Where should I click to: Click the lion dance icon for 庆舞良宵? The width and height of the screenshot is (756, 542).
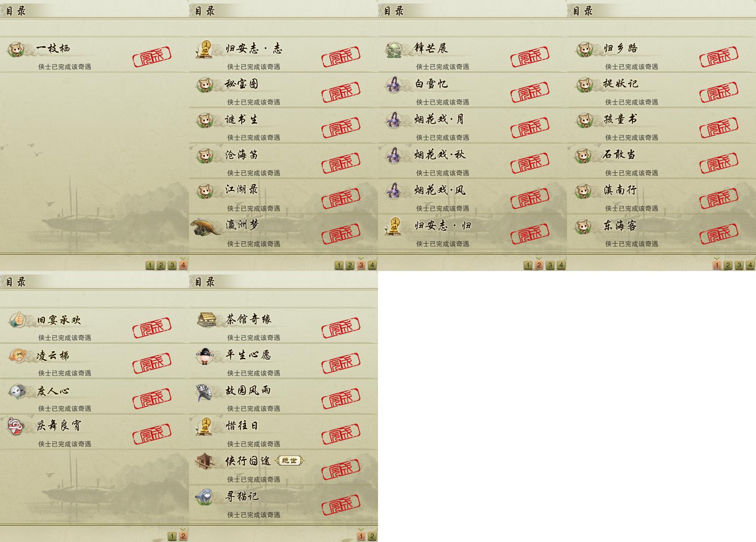pos(16,426)
